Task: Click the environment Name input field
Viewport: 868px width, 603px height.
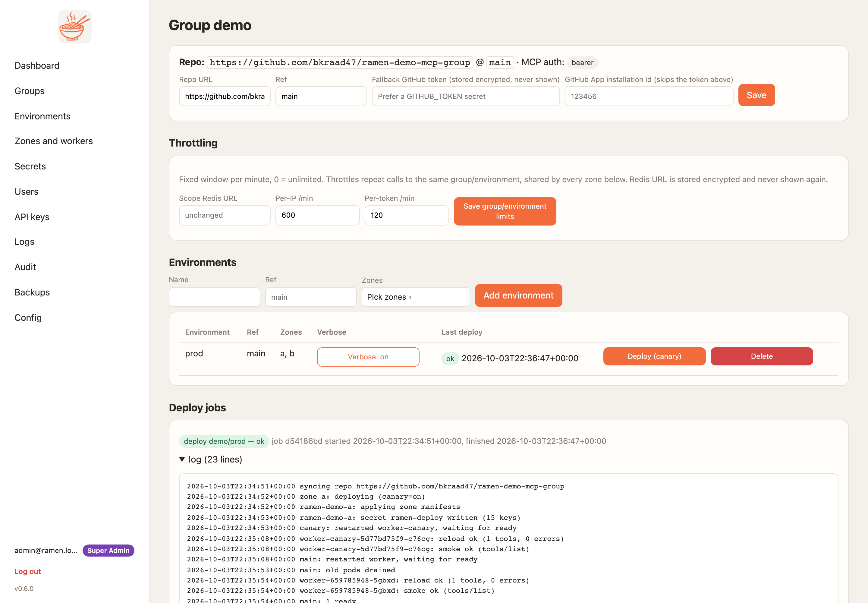Action: click(214, 297)
